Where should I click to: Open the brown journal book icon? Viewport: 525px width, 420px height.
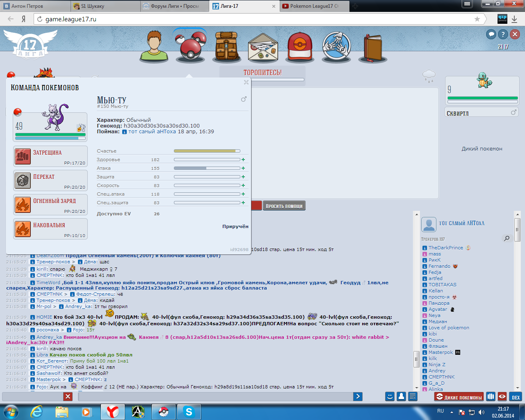[373, 48]
